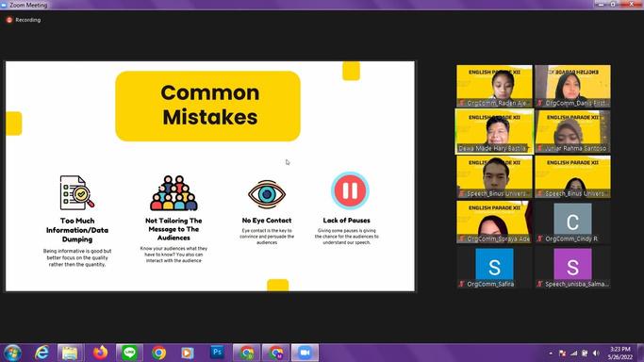644x362 pixels.
Task: Click the first Google Chrome taskbar icon
Action: (158, 353)
